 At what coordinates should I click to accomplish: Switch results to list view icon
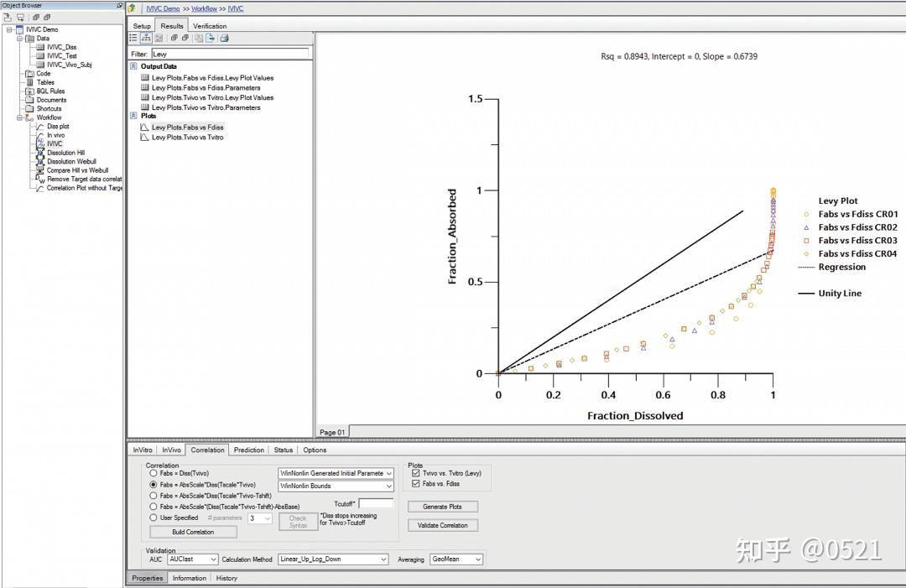133,38
